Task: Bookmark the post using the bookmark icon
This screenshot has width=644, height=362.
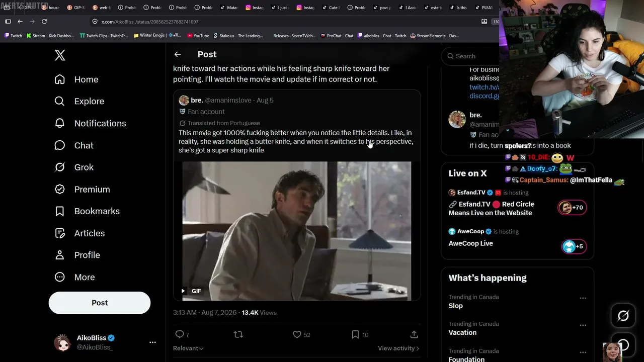Action: 355,334
